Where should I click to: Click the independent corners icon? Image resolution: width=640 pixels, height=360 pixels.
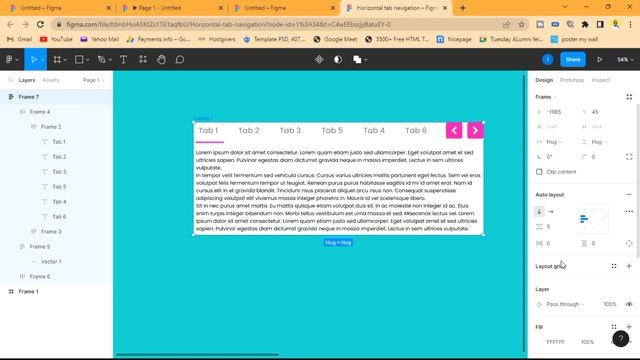(x=629, y=157)
